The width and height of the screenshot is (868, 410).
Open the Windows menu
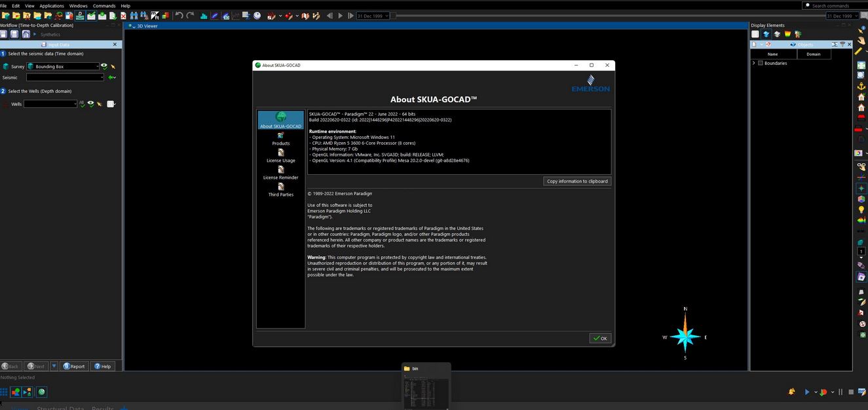[79, 6]
